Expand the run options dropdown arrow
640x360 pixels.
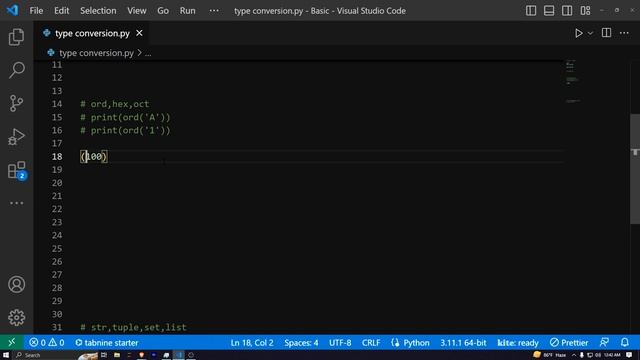click(590, 33)
